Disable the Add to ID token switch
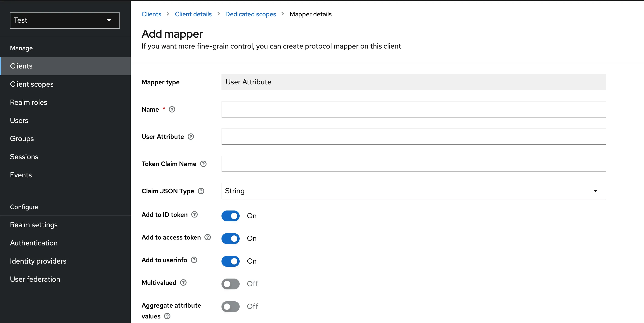 pos(230,216)
